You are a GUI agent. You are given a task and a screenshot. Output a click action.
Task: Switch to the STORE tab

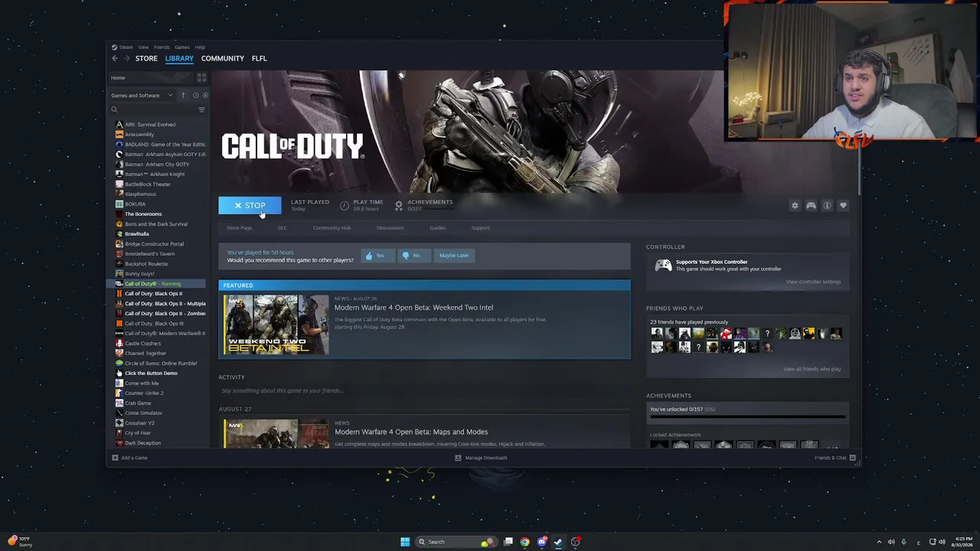pos(146,58)
